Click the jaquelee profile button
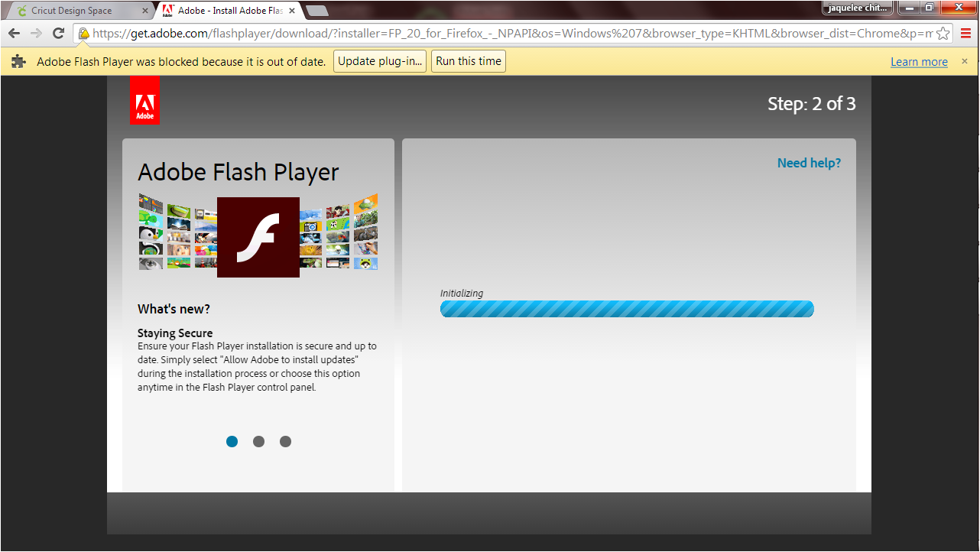Viewport: 980px width, 552px height. pos(858,8)
